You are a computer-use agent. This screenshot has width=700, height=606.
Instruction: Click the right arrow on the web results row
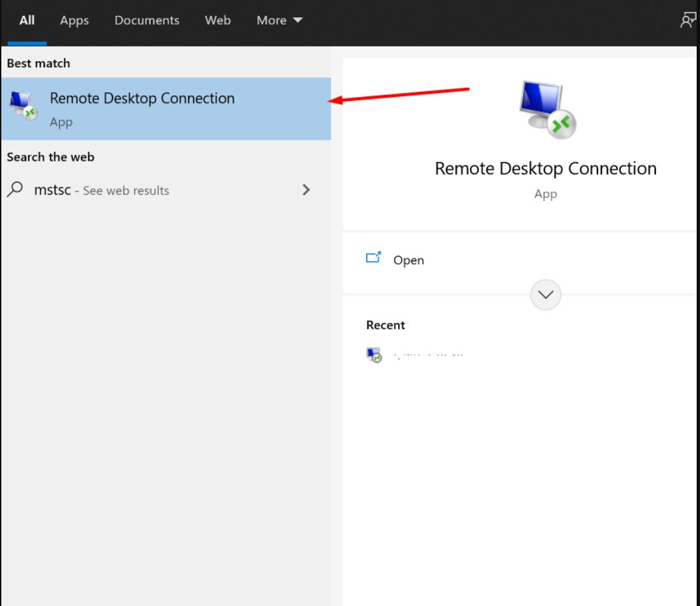306,190
